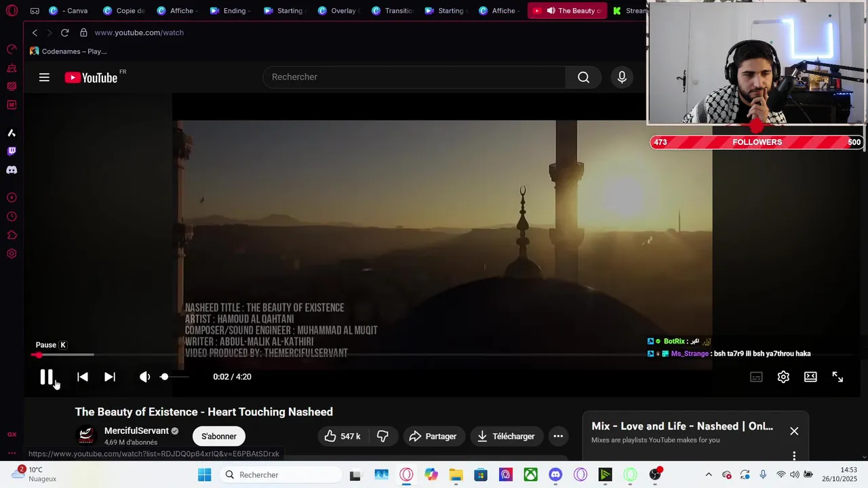Open OBS Studio from the taskbar
The height and width of the screenshot is (488, 868).
point(655,475)
